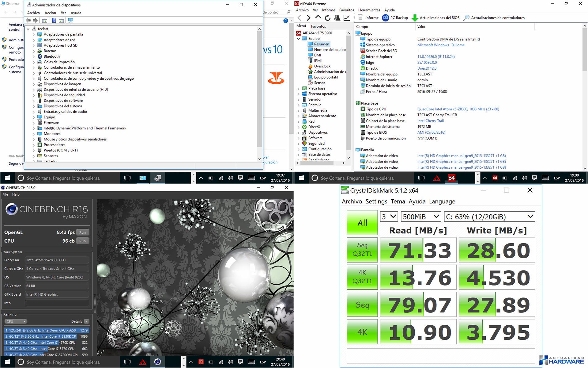Viewport: 588px width, 368px height.
Task: Open the 500MiB test size dropdown
Action: [421, 217]
